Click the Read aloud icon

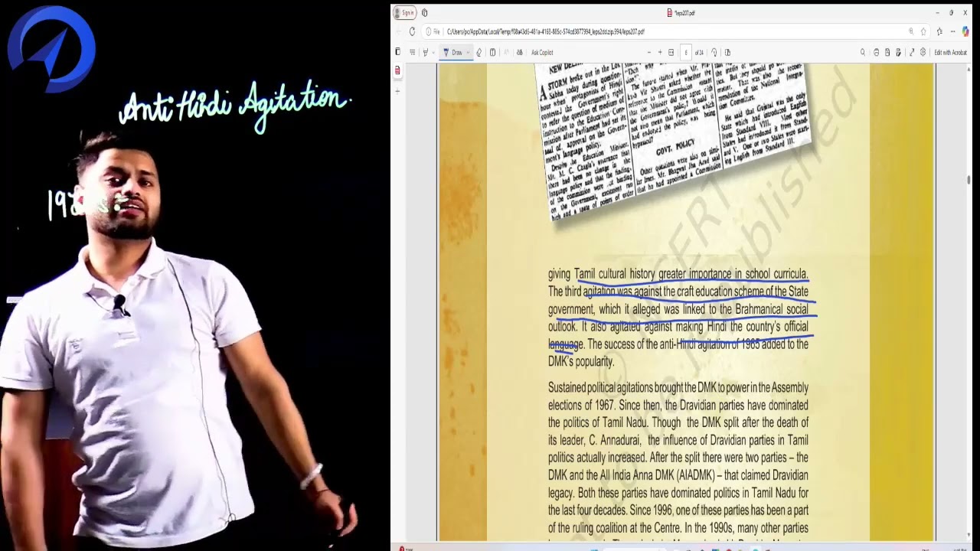tap(506, 52)
